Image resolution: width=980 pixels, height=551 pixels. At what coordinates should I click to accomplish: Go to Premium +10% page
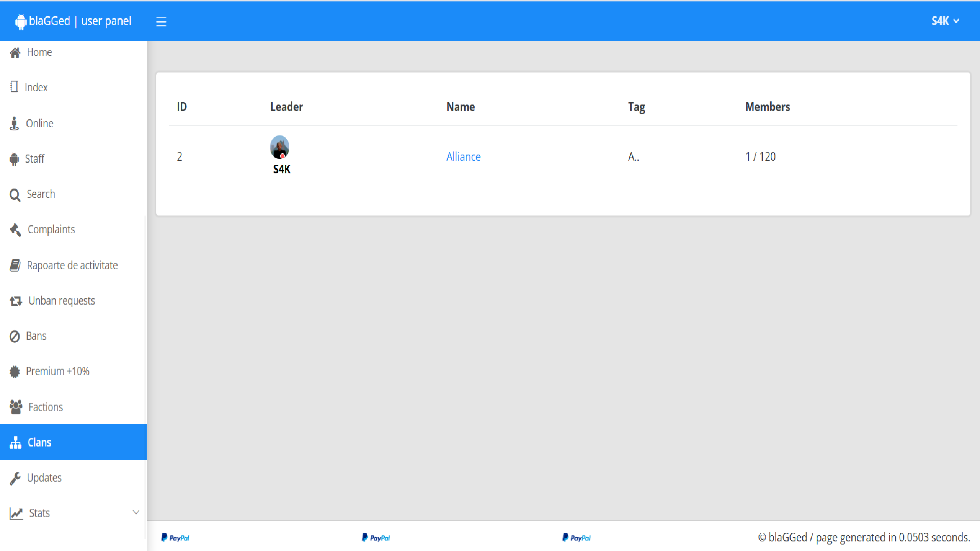57,371
